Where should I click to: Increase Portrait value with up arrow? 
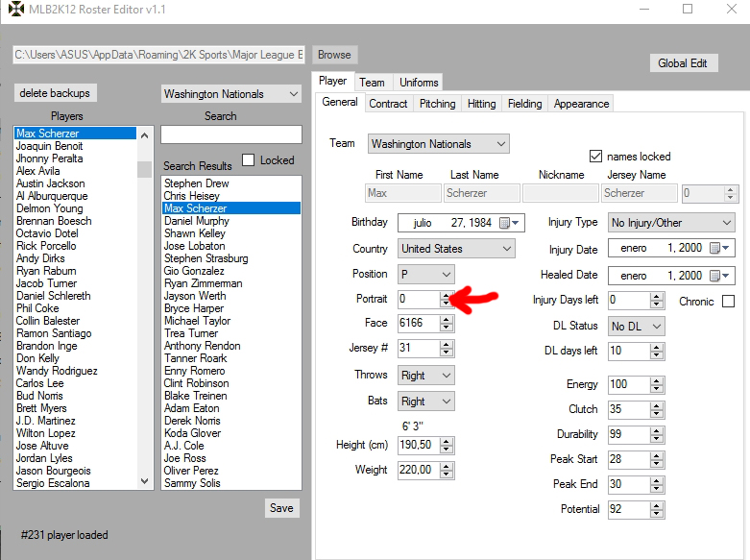point(445,295)
